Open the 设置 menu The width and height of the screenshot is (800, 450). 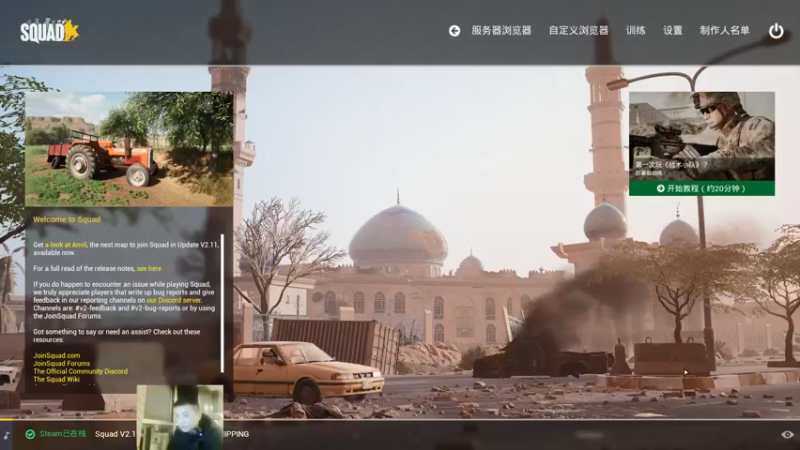672,31
